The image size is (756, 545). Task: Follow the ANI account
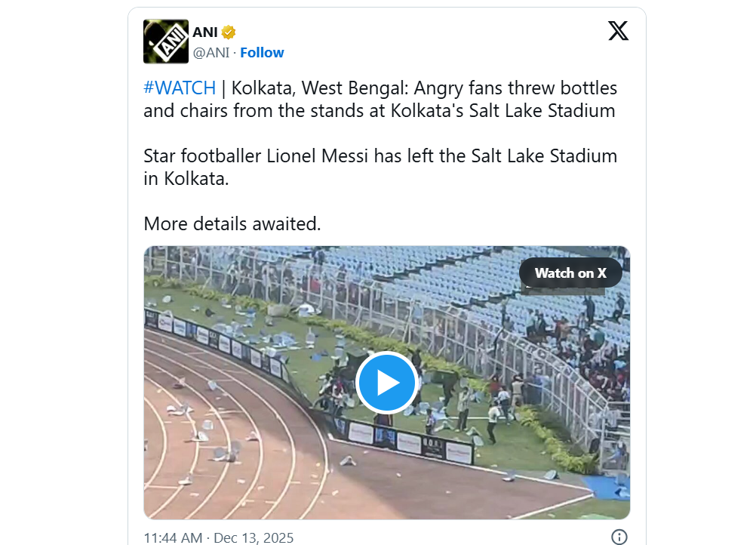point(262,52)
